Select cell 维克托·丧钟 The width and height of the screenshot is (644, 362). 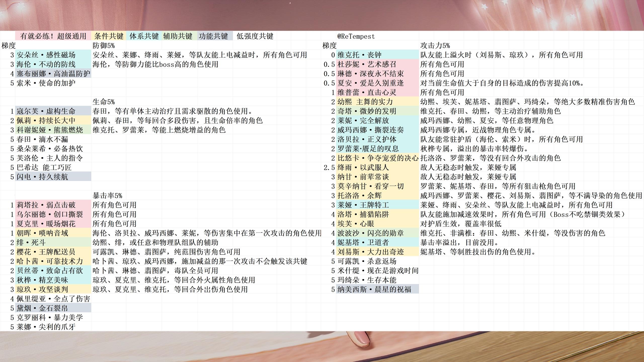[x=359, y=55]
